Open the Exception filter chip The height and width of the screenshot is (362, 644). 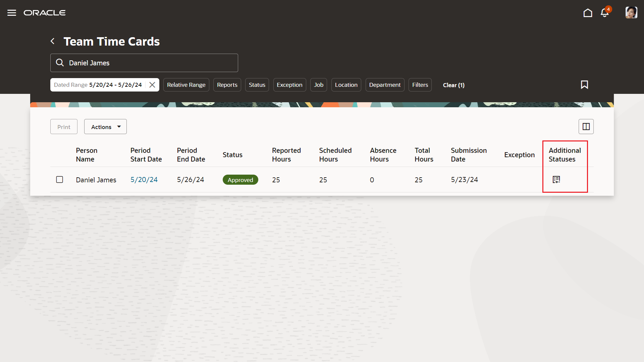click(x=289, y=85)
